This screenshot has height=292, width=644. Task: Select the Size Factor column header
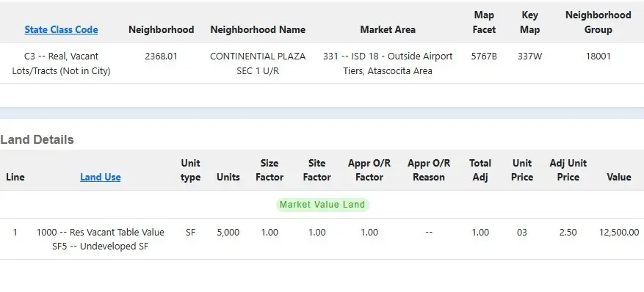pyautogui.click(x=269, y=169)
